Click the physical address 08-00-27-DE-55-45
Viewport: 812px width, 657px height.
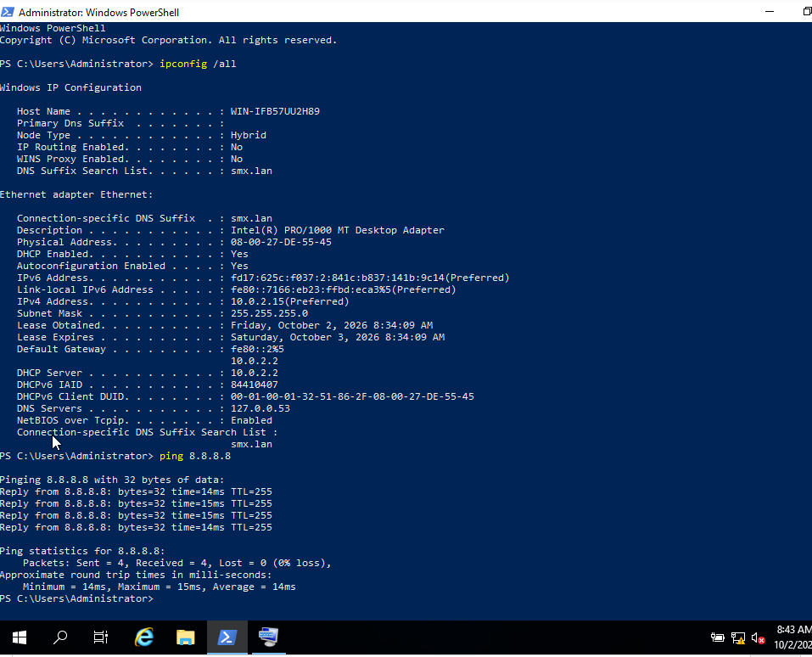pos(281,242)
